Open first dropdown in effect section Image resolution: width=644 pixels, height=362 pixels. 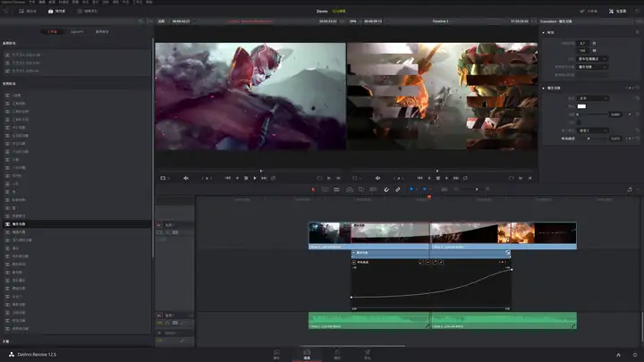[592, 98]
